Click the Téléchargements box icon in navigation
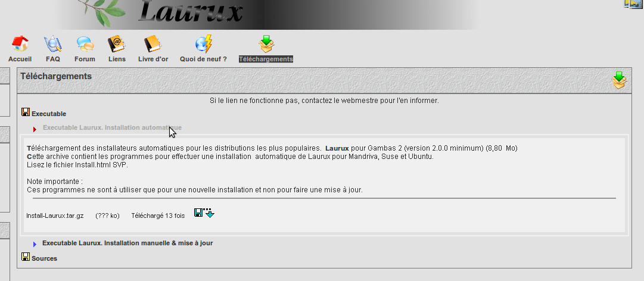 (x=266, y=44)
